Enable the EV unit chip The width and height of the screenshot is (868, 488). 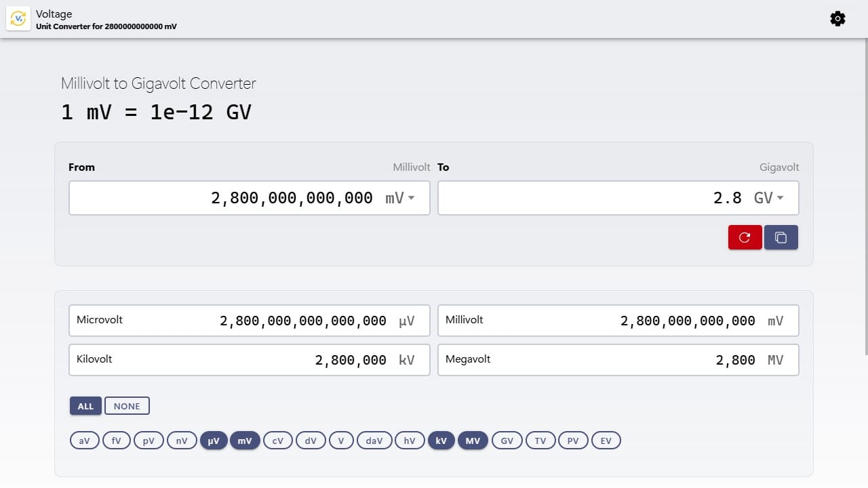tap(606, 440)
